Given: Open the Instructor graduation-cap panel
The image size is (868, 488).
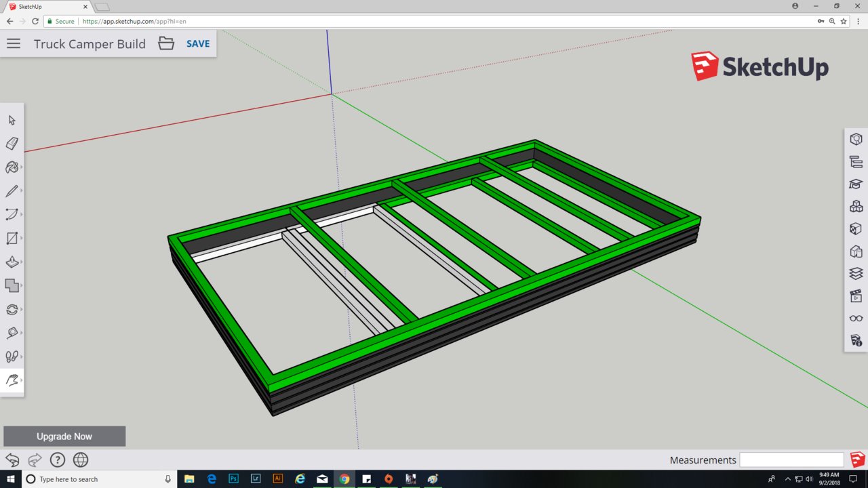Looking at the screenshot, I should (856, 184).
